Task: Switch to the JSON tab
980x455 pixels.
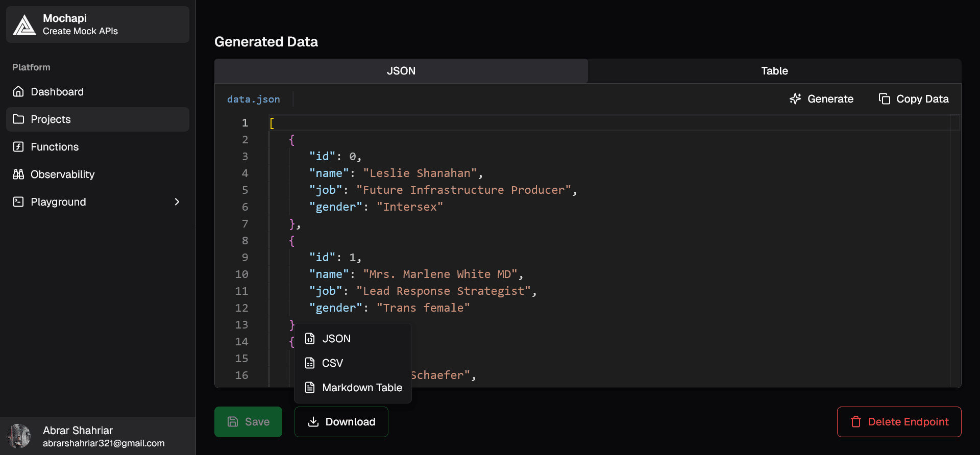Action: [401, 71]
